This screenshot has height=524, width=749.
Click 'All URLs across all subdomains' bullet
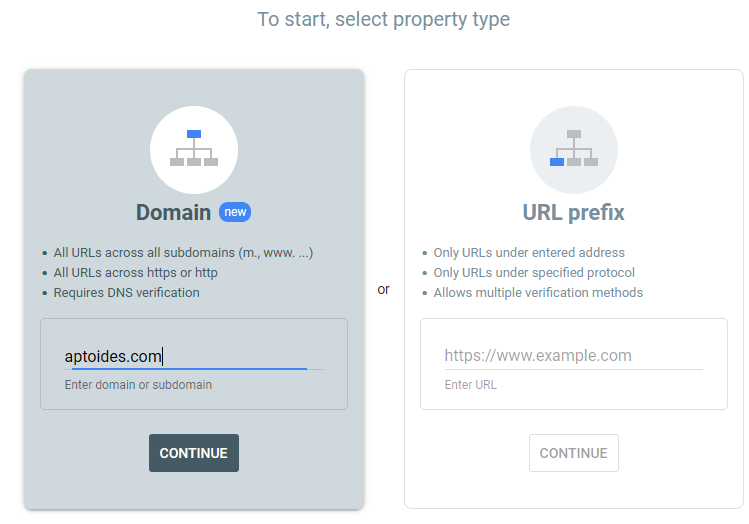(184, 253)
